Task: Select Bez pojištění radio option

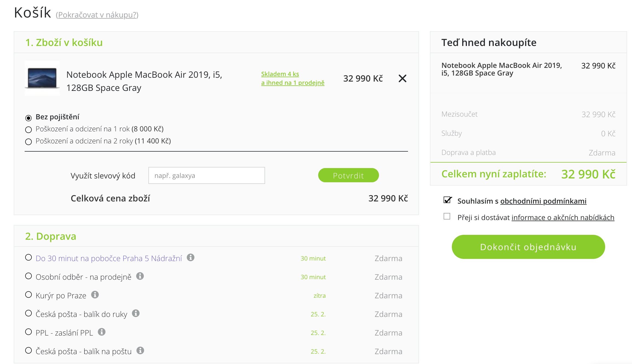Action: pyautogui.click(x=28, y=118)
